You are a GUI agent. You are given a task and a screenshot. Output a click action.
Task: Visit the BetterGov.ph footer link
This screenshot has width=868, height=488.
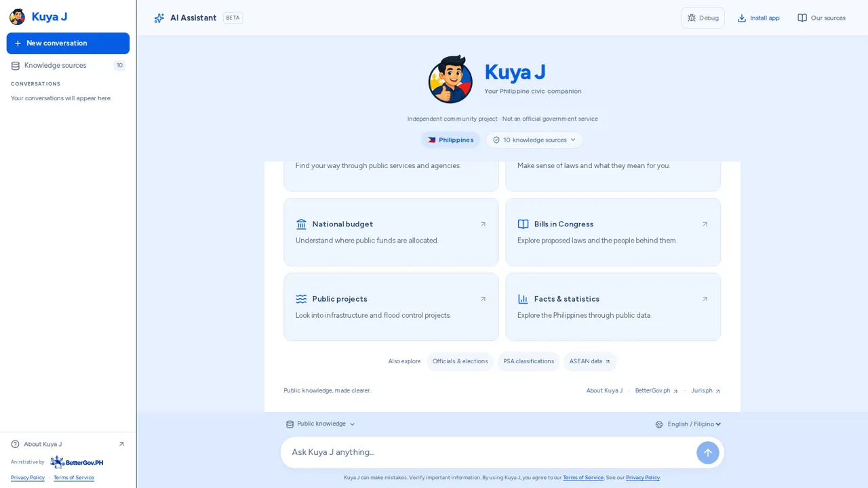656,391
